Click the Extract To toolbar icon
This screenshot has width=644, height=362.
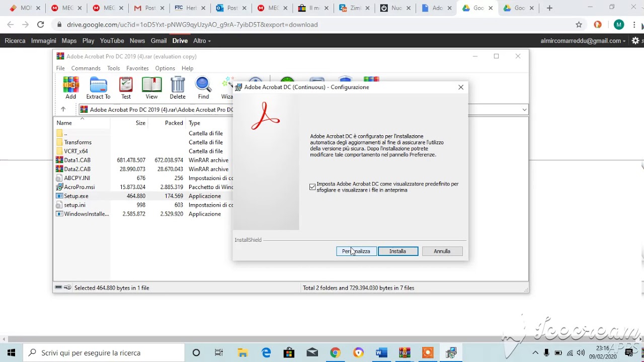click(x=98, y=88)
